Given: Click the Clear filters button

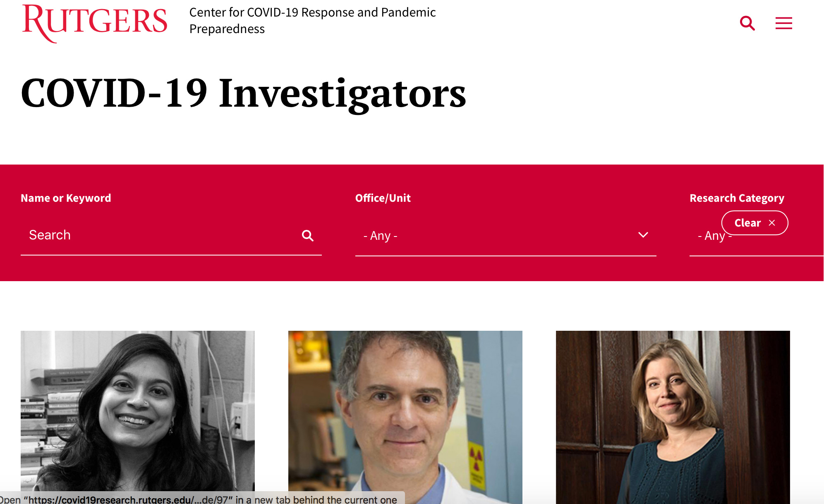Looking at the screenshot, I should (x=755, y=223).
